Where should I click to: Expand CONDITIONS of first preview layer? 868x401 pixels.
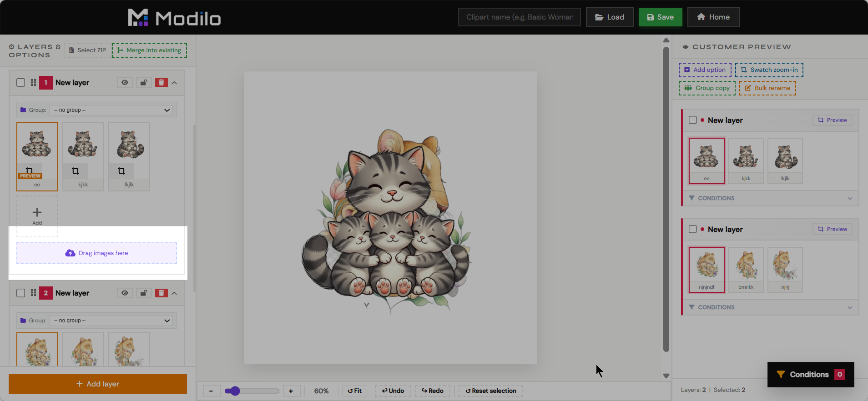pyautogui.click(x=771, y=198)
